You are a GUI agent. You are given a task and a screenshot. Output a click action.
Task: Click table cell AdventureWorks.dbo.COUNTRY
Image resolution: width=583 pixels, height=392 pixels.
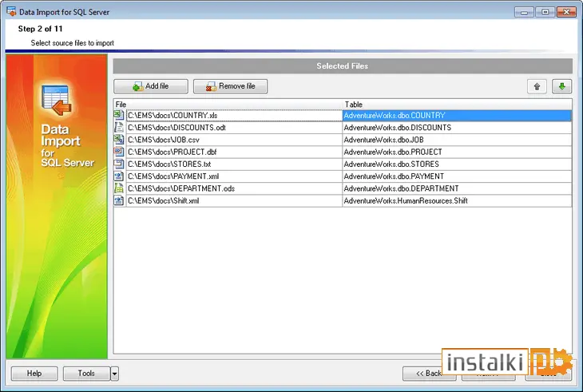click(x=457, y=116)
